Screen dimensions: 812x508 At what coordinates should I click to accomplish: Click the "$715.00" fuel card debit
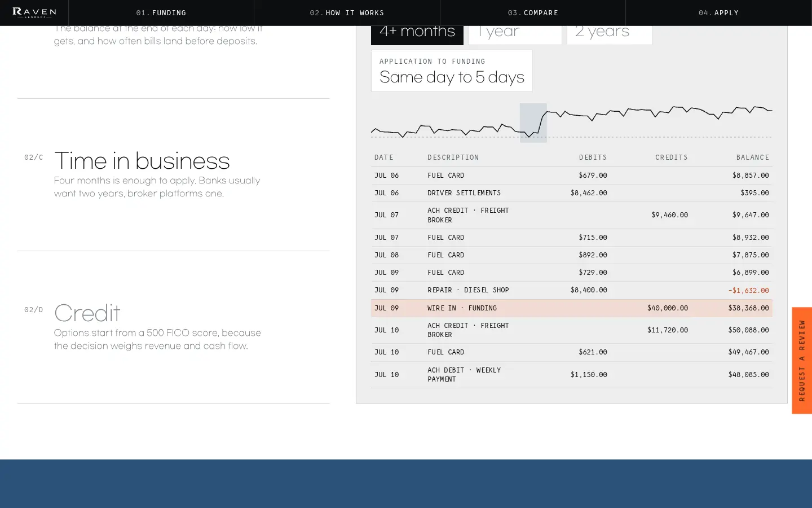(593, 238)
